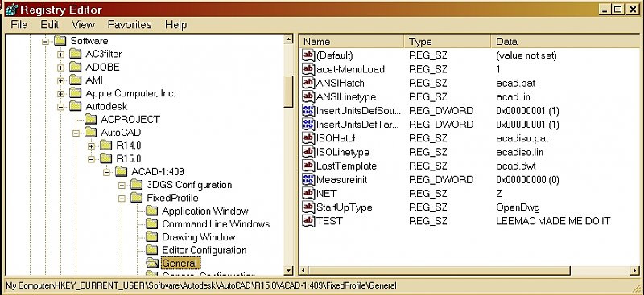The width and height of the screenshot is (644, 295).
Task: Collapse the AutoCAD key
Action: [x=76, y=133]
